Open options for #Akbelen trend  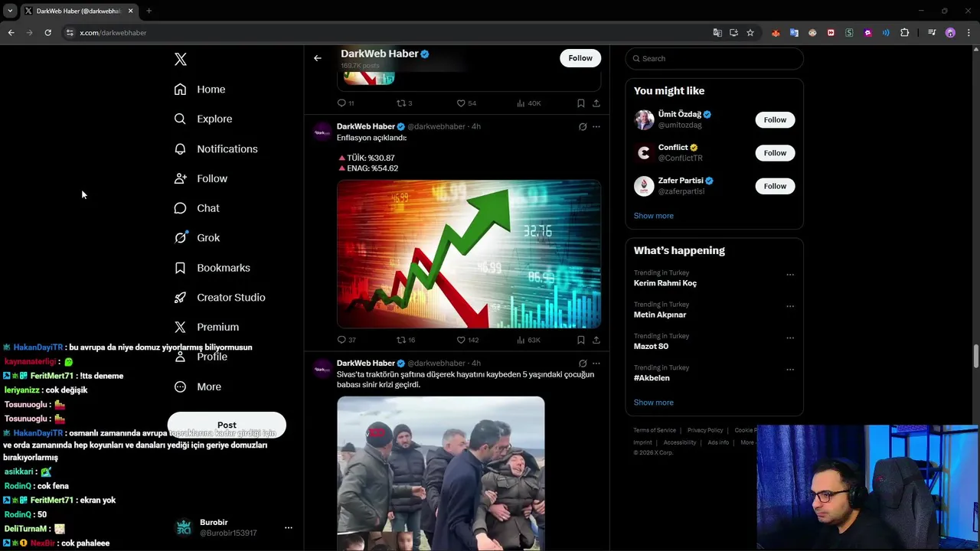point(790,370)
